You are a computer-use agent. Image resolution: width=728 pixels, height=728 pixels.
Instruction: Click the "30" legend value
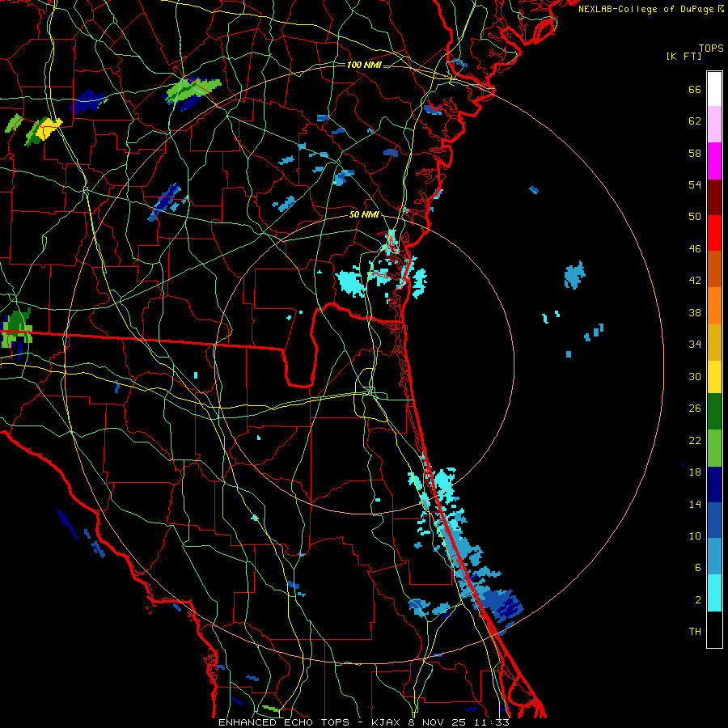[695, 376]
